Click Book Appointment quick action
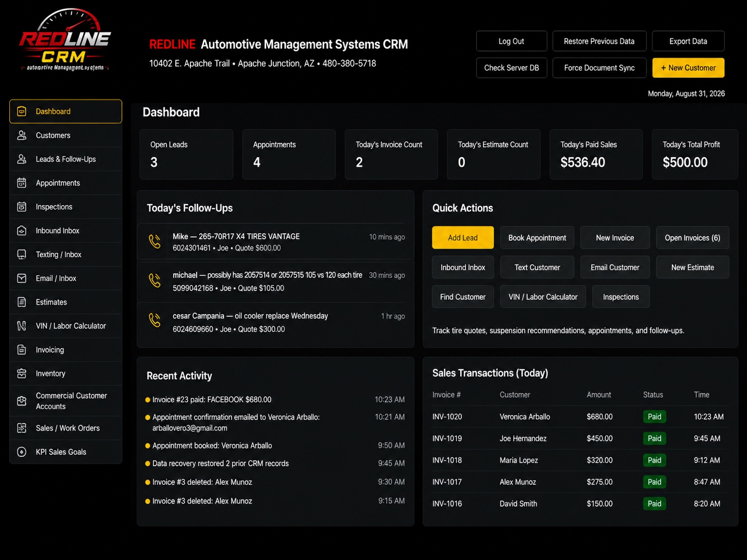 [x=537, y=238]
